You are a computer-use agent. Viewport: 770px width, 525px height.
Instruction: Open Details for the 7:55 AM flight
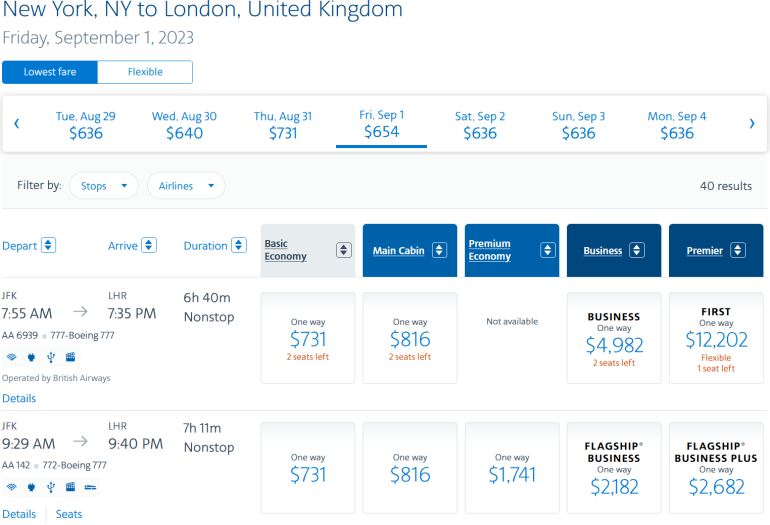coord(19,398)
